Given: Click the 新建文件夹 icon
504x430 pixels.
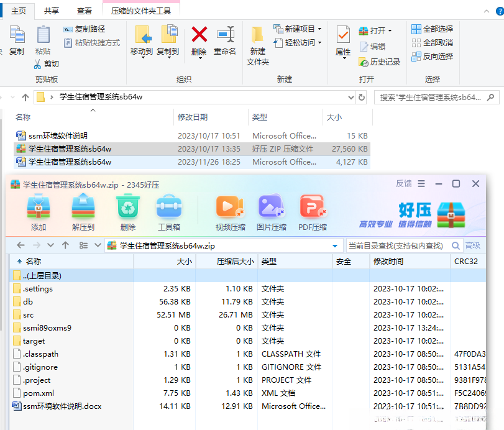Looking at the screenshot, I should pos(257,35).
